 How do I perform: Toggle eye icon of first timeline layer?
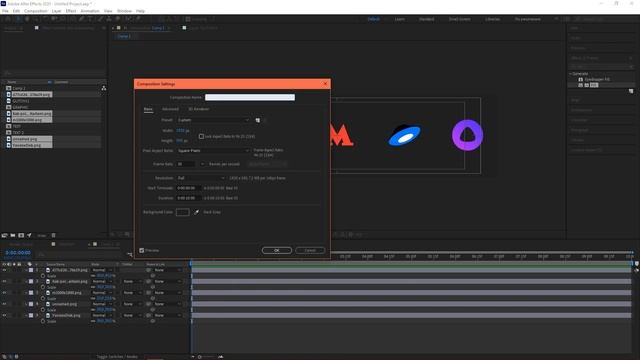[x=4, y=270]
